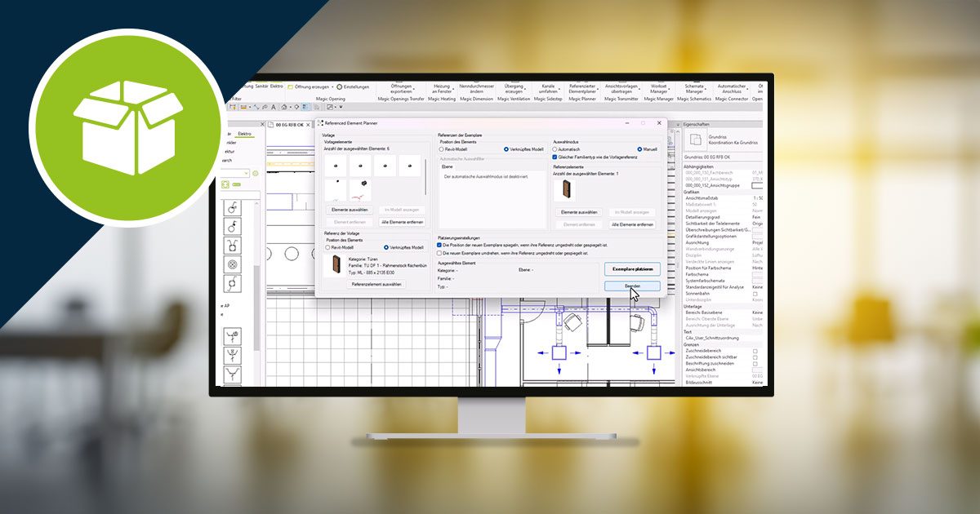Image resolution: width=980 pixels, height=514 pixels.
Task: Select the Automatisch selection mode radio
Action: point(556,149)
